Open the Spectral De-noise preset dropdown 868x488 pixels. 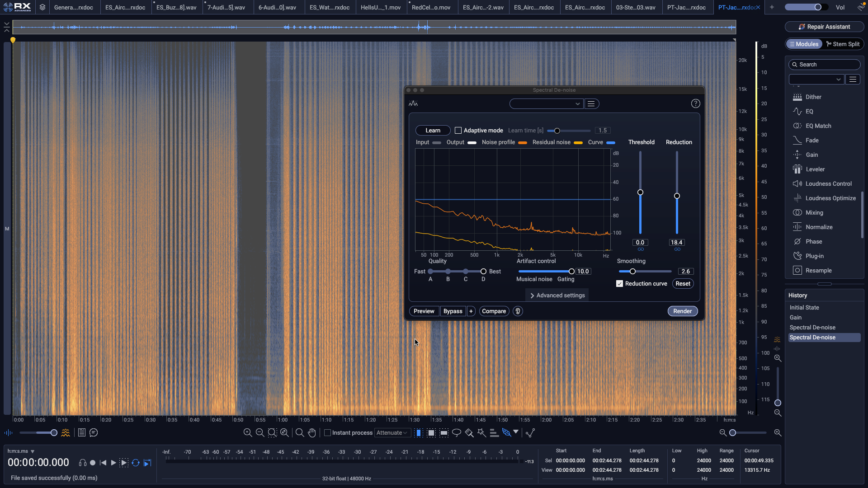[546, 104]
